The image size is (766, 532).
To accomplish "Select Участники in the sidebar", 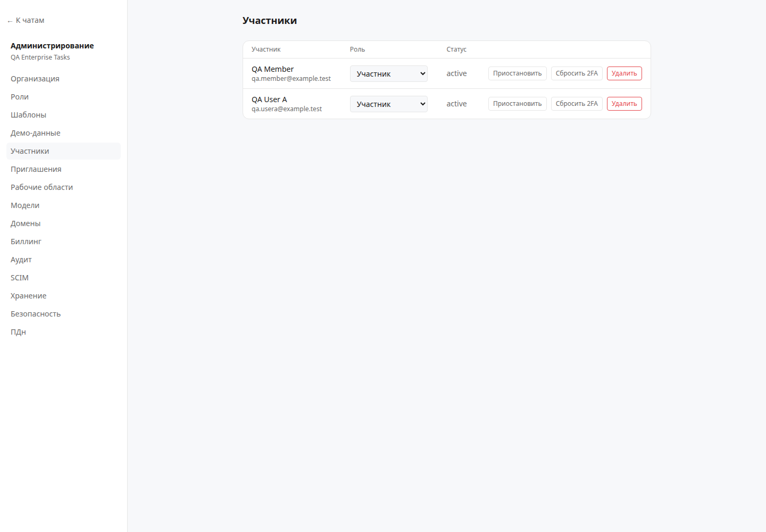I will pyautogui.click(x=63, y=151).
